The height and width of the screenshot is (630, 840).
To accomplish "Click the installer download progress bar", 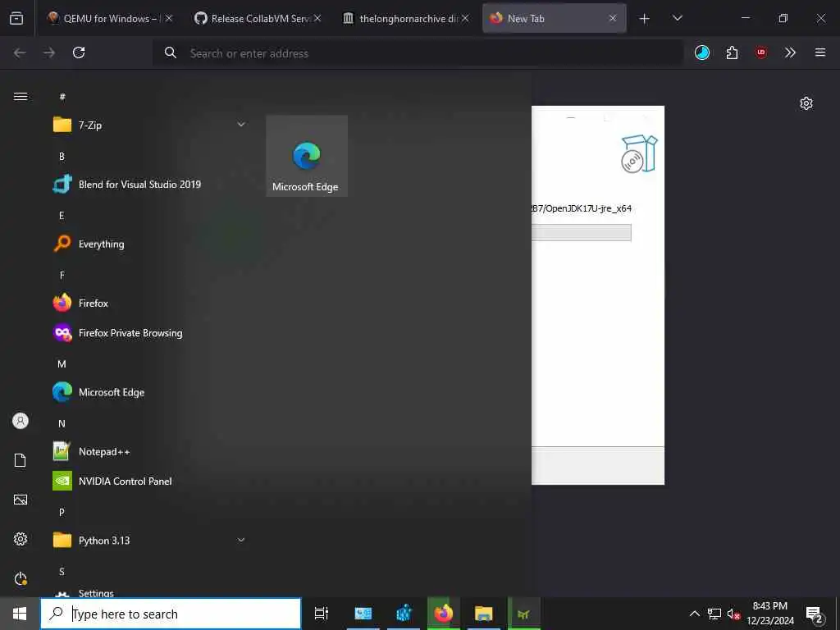I will [x=582, y=232].
